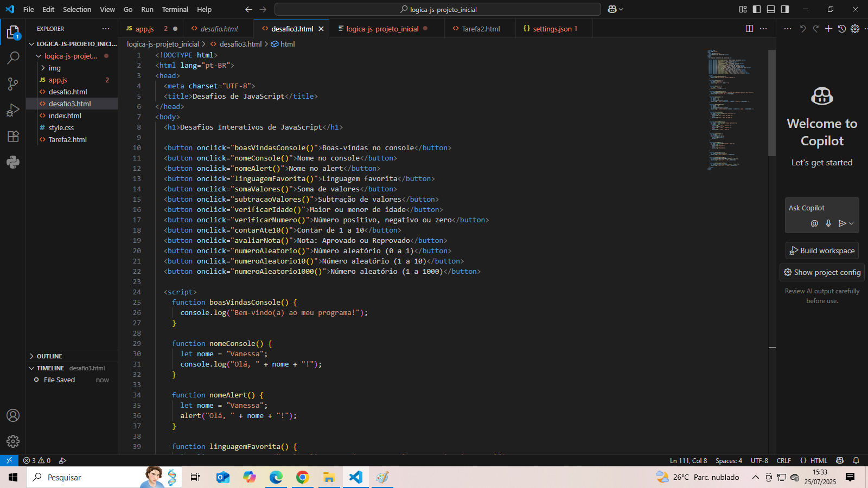Click Ln 111, Col 8 in status bar
The width and height of the screenshot is (868, 488).
(688, 460)
